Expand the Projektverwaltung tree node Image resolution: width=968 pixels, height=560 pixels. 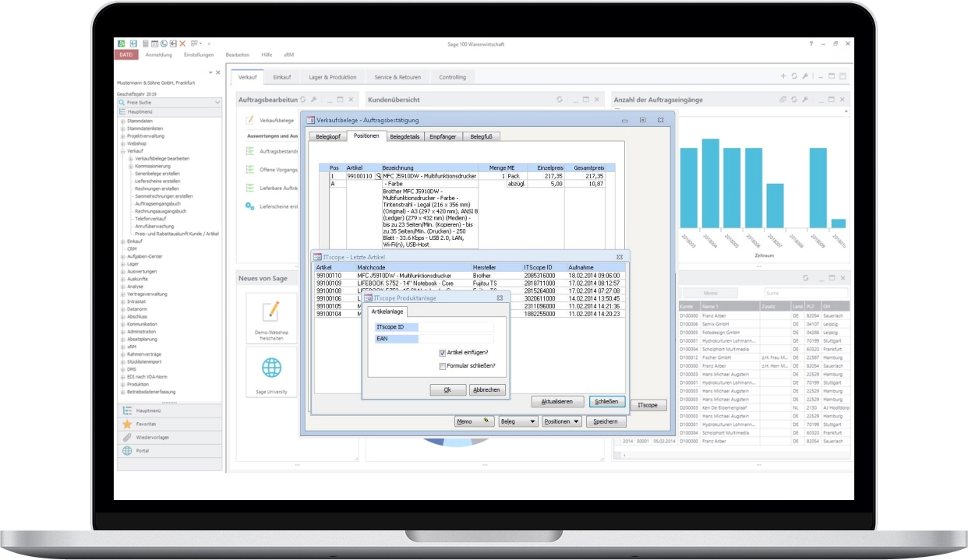click(x=122, y=136)
